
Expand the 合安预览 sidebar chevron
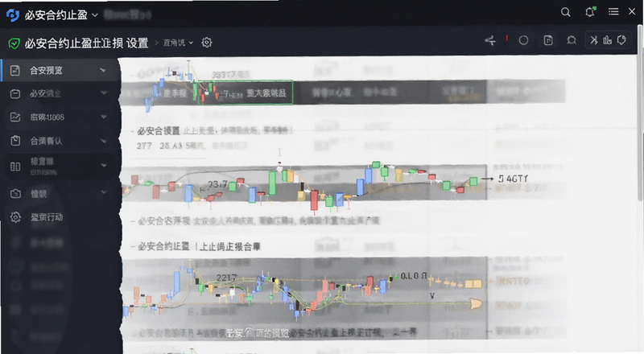pos(103,70)
